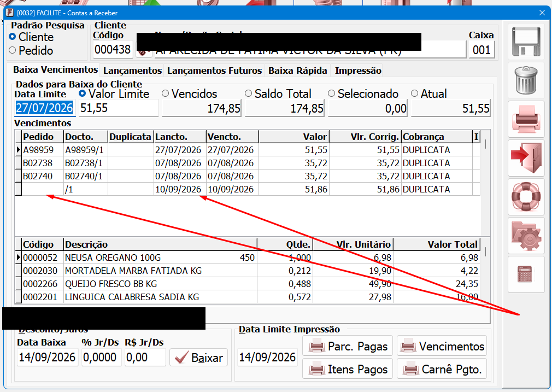Select the Vencidos radio option
Viewport: 552px width, 392px height.
tap(190, 93)
